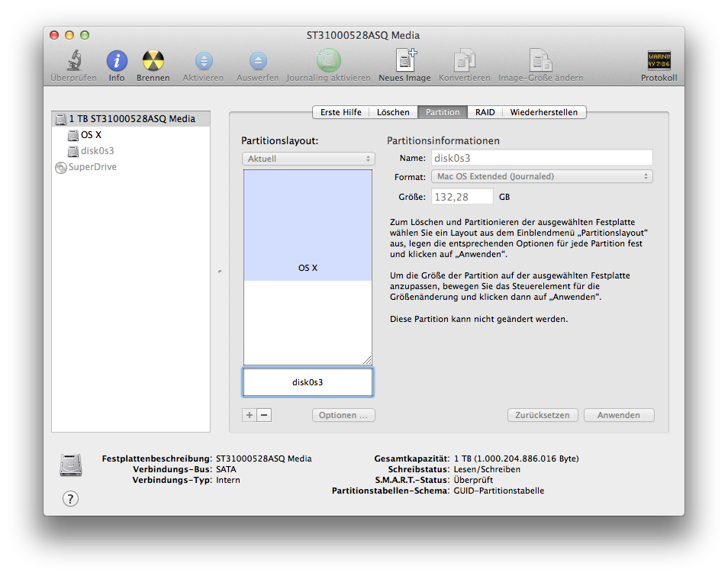Click the Größe size field
The height and width of the screenshot is (576, 728).
click(x=462, y=197)
